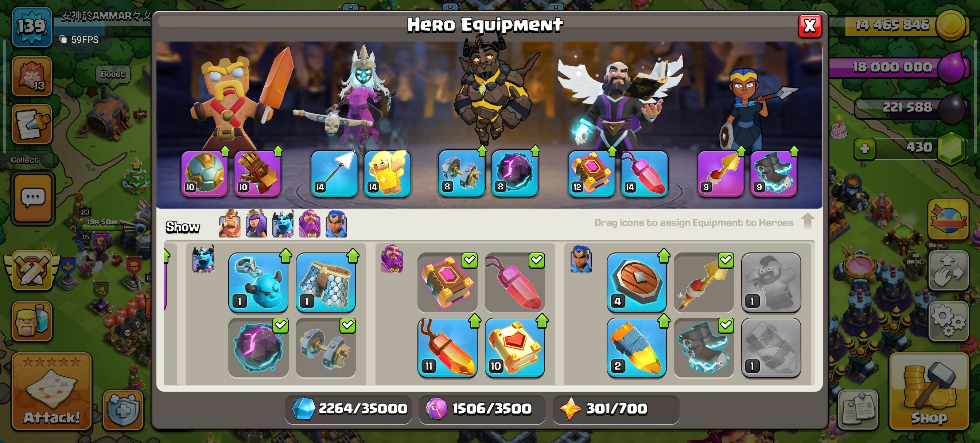Image resolution: width=980 pixels, height=443 pixels.
Task: Show Grand Warden equipment via purple portrait
Action: [309, 224]
